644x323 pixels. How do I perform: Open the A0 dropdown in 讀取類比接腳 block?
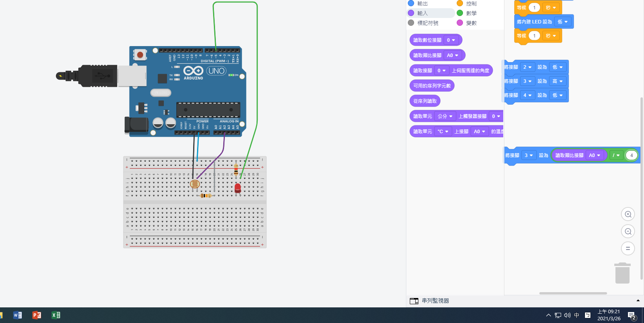click(x=452, y=55)
